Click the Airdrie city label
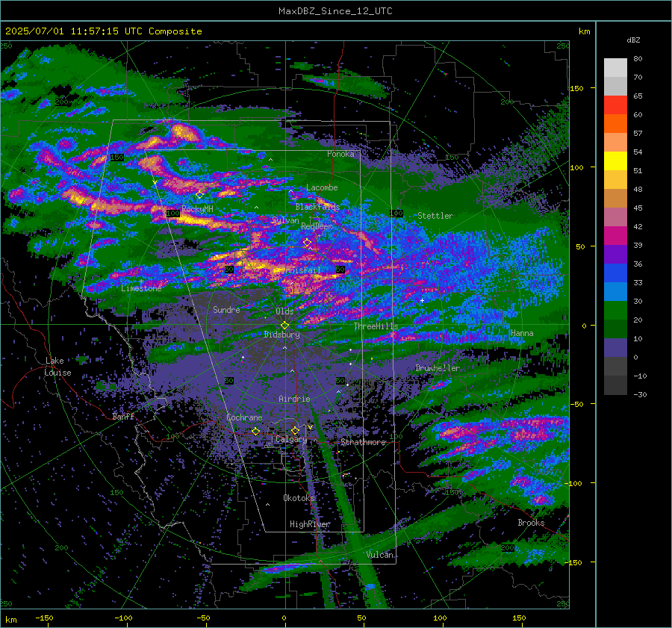Image resolution: width=672 pixels, height=628 pixels. [294, 399]
